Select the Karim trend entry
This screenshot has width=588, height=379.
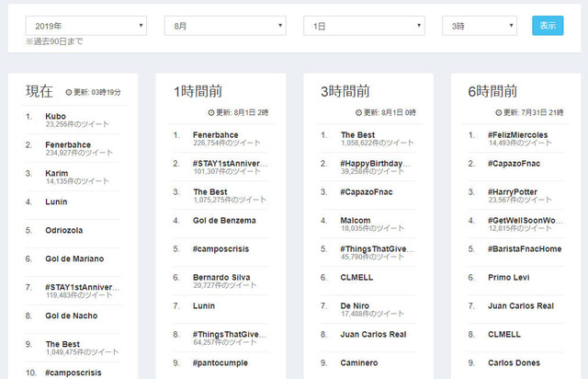point(57,173)
